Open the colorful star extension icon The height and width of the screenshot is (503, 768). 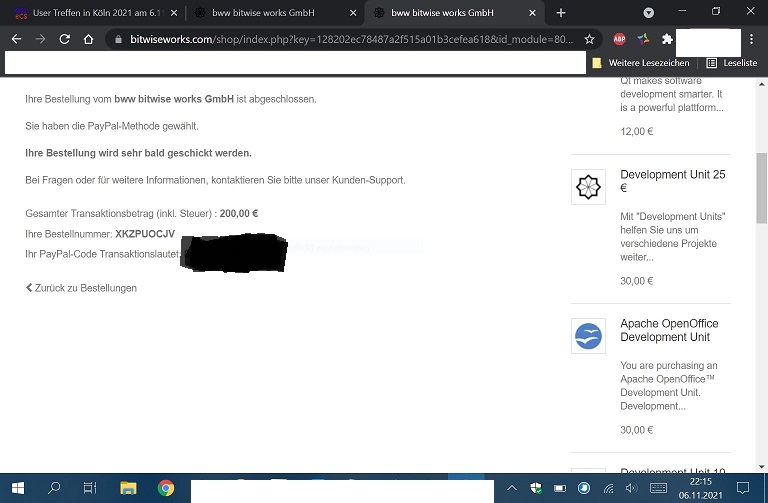[643, 39]
